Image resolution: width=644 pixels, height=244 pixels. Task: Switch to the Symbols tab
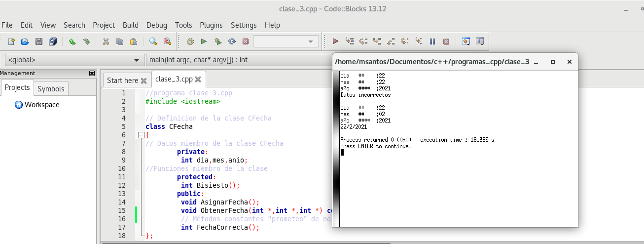click(x=51, y=89)
